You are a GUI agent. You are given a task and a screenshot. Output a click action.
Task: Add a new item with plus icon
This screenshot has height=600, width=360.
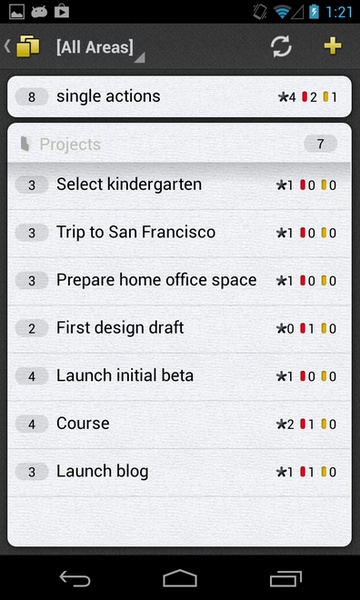[333, 47]
